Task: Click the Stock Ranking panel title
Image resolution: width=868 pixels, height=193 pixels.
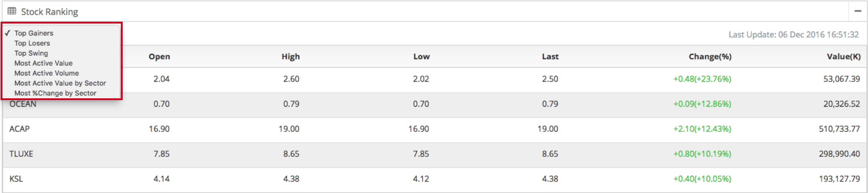Action: point(49,12)
